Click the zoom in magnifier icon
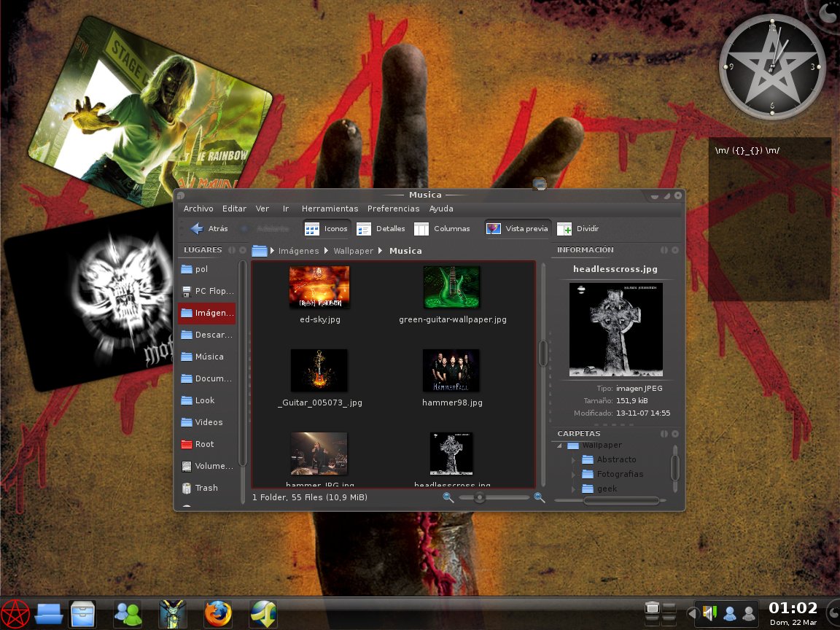840x630 pixels. click(x=540, y=498)
